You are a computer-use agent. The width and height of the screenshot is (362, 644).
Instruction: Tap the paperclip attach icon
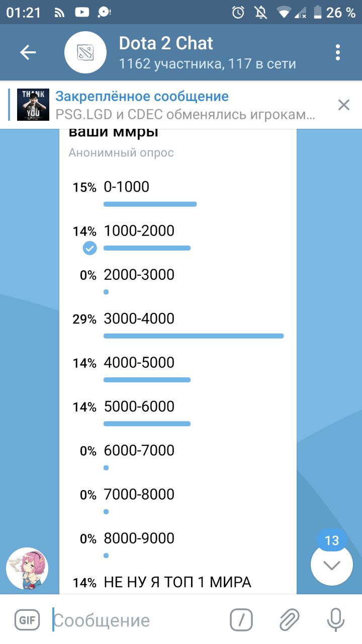290,620
